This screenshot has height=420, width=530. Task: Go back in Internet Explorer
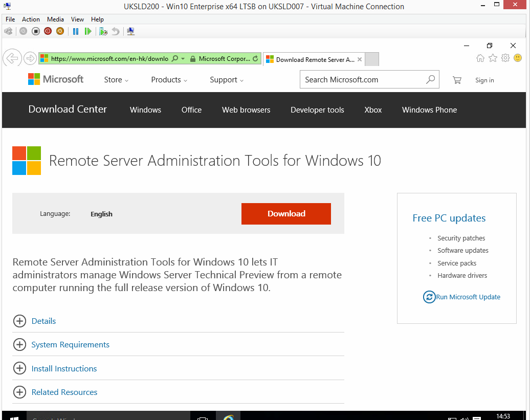12,58
